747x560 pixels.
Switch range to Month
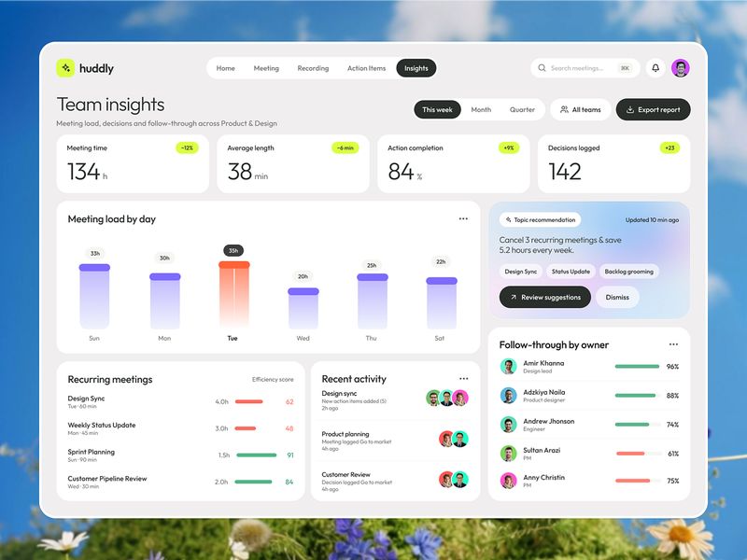pos(481,109)
